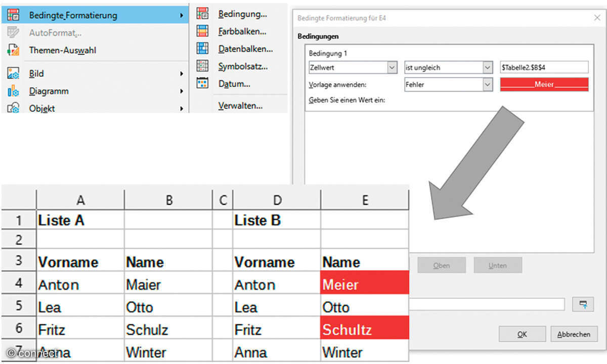This screenshot has height=364, width=607.
Task: Click cell 'Fritz' in column D
Action: pos(277,329)
